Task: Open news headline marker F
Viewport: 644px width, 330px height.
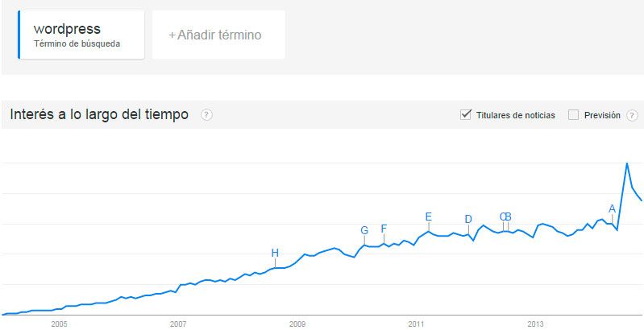Action: [x=384, y=229]
